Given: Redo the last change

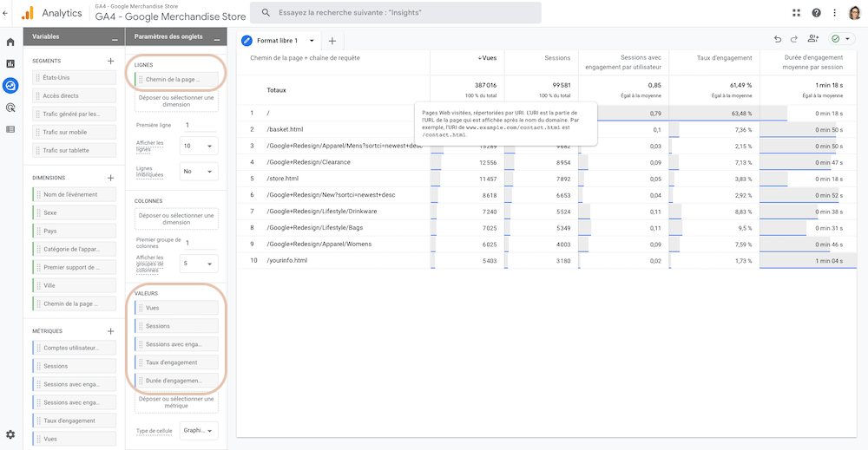Looking at the screenshot, I should click(x=794, y=39).
